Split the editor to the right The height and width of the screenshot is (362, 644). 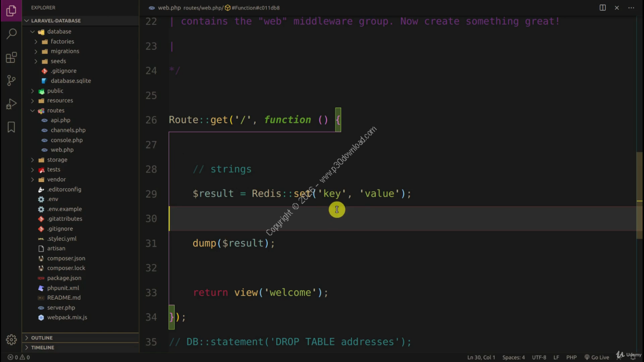coord(602,8)
